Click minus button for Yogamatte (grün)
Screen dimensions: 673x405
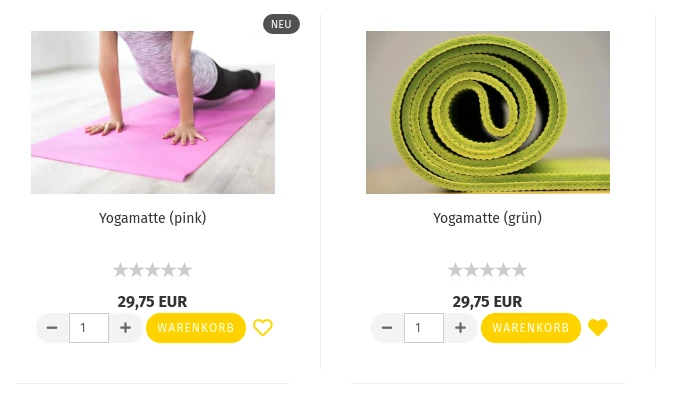coord(387,328)
